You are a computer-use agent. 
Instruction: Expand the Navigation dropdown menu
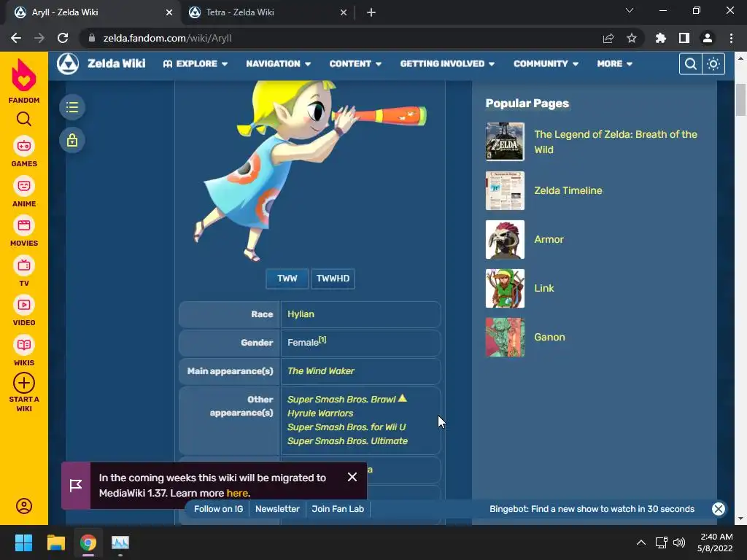[278, 64]
